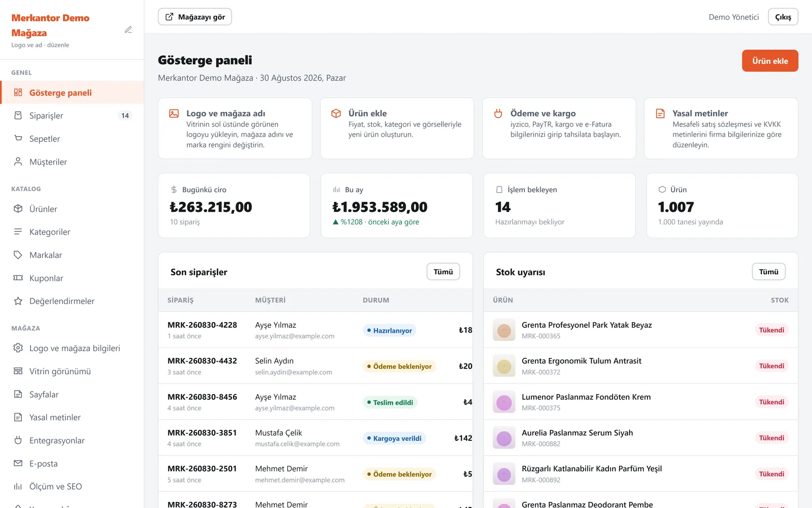
Task: Click the 14 badge next to Siparişler
Action: point(125,115)
